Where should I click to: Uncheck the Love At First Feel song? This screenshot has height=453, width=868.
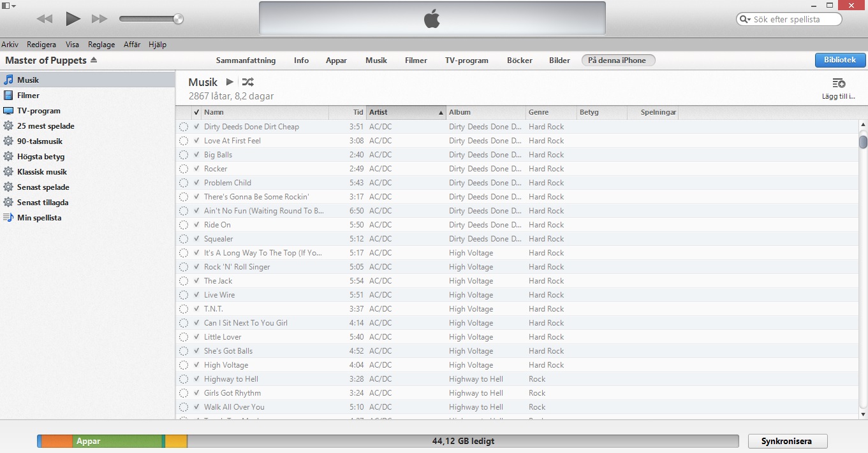pyautogui.click(x=196, y=141)
